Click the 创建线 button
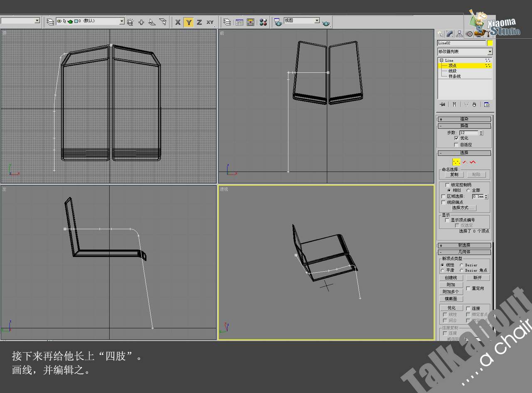The height and width of the screenshot is (393, 532). (451, 278)
